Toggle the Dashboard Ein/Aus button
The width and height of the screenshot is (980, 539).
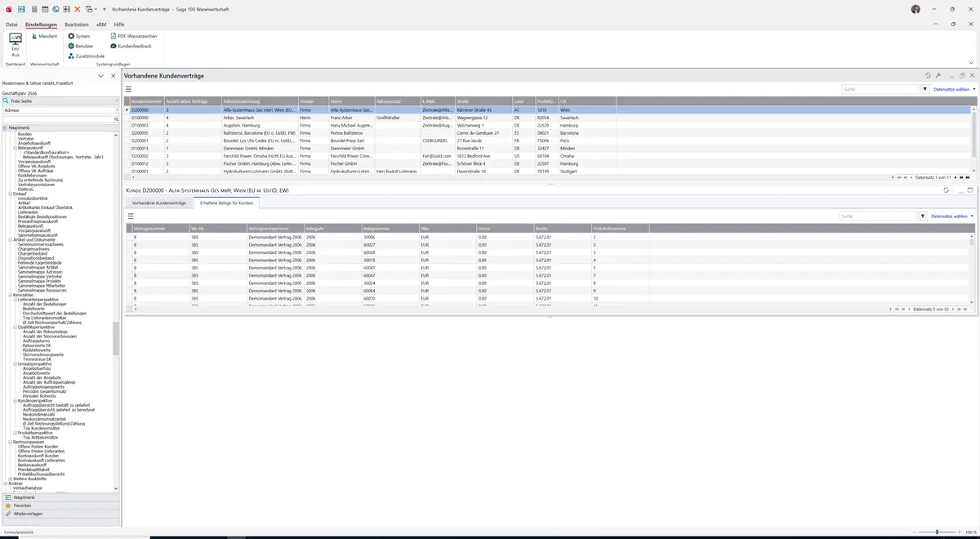[16, 43]
